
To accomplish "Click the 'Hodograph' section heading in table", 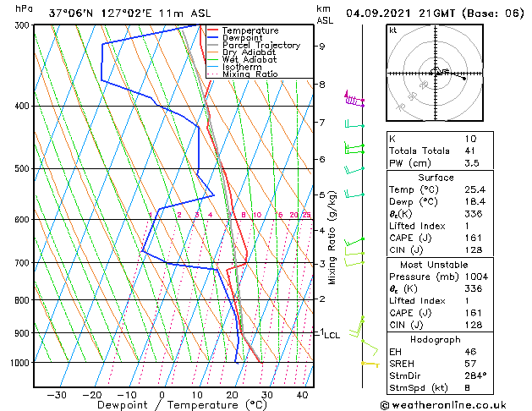I will click(436, 340).
